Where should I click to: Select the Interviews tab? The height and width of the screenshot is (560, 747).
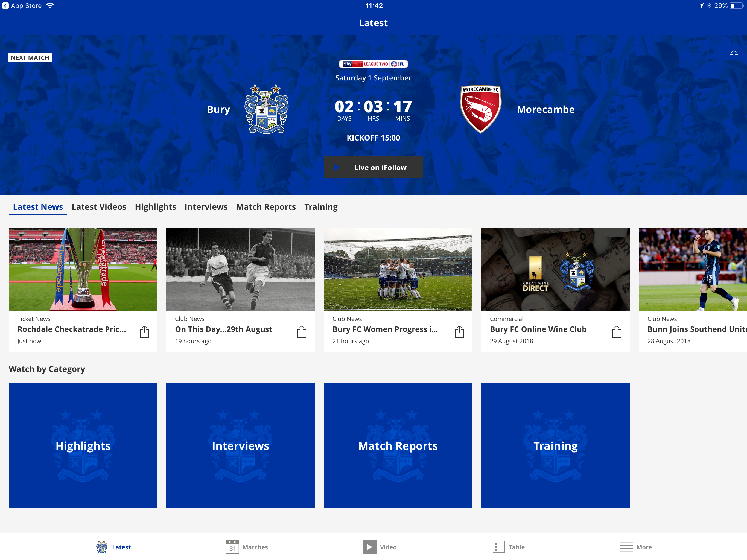coord(206,207)
